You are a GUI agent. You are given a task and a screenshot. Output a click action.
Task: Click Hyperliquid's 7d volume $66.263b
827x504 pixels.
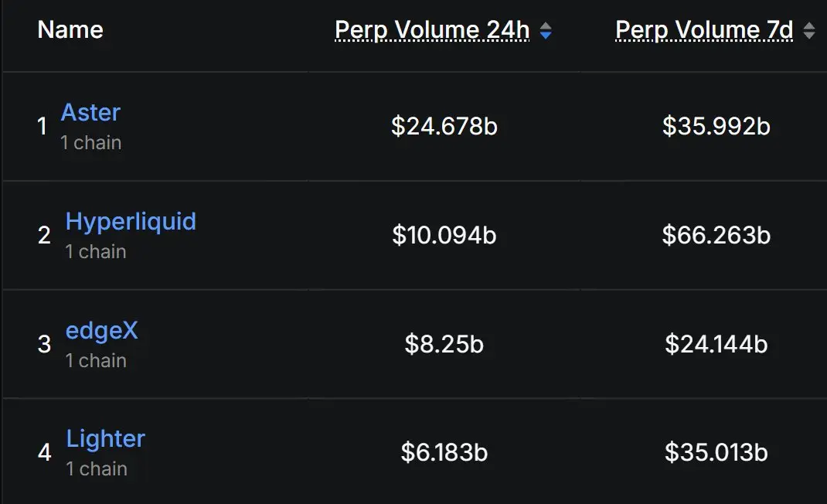click(716, 235)
